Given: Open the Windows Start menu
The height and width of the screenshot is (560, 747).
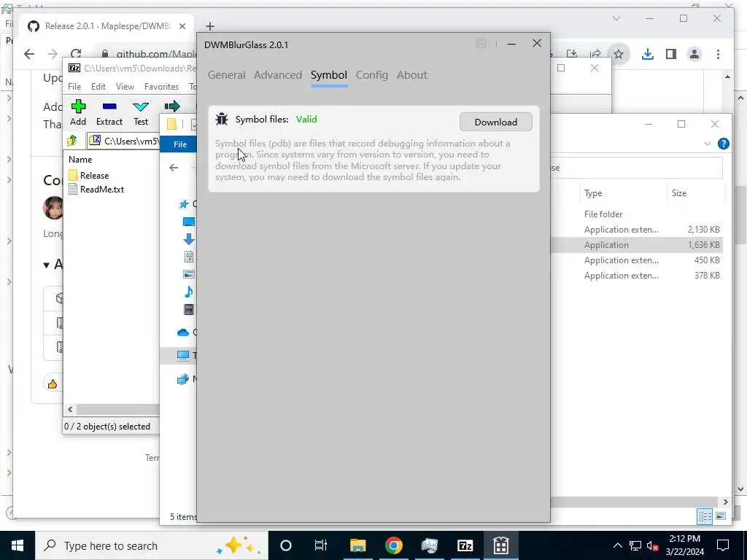Looking at the screenshot, I should tap(18, 545).
